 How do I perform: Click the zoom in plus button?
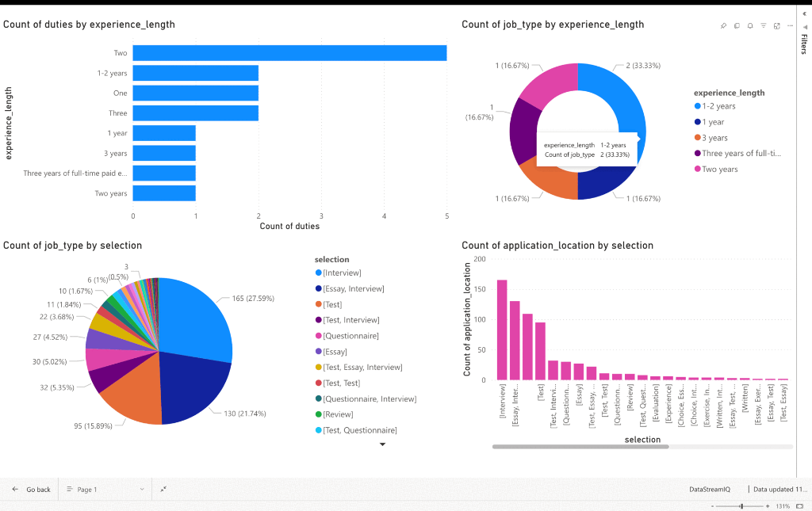[767, 505]
